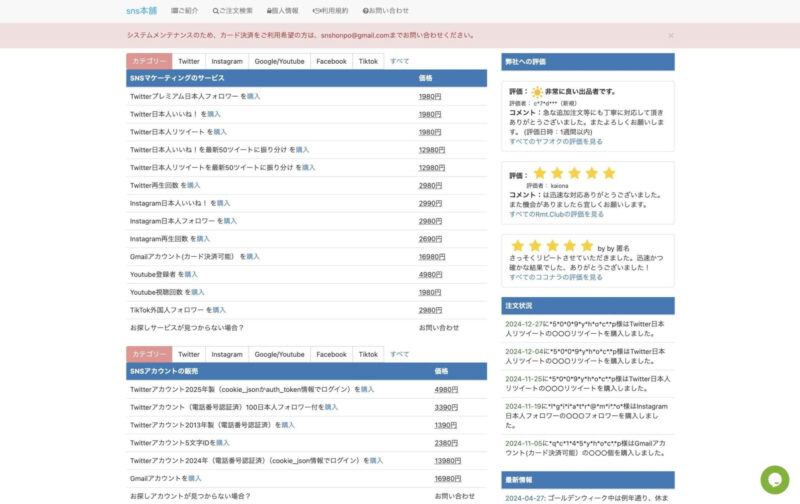Click 購入 for Gmailアカウント(カード決済可能)
Viewport: 800px width, 504px height.
(x=253, y=257)
